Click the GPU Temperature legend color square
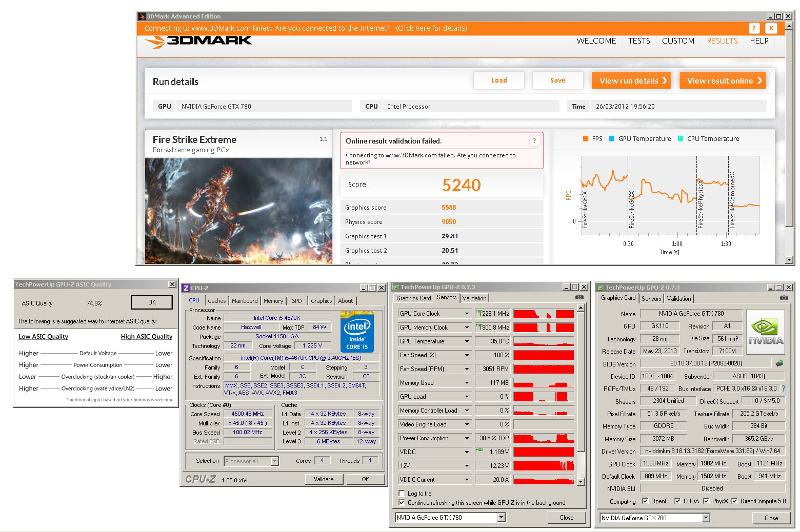 (611, 139)
